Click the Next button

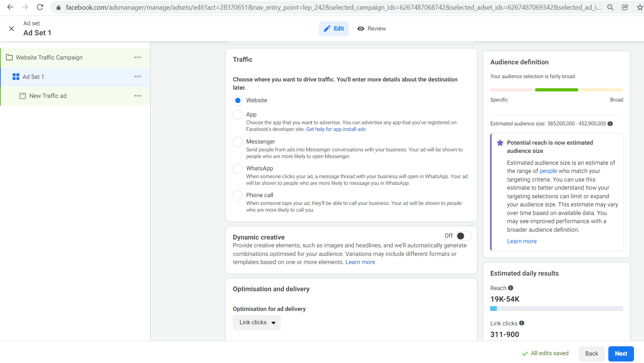[621, 354]
